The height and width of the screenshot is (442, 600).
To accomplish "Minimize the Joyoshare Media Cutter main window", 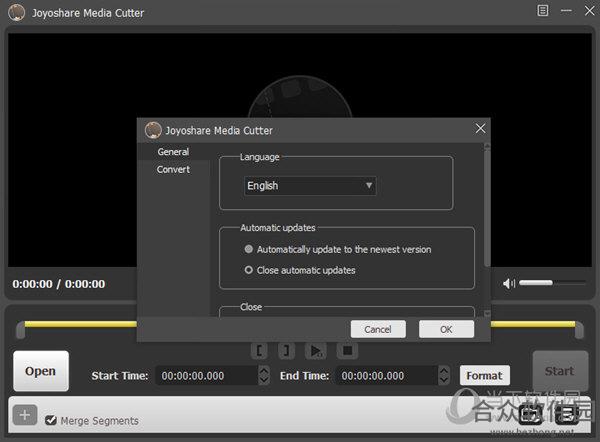I will click(x=566, y=11).
